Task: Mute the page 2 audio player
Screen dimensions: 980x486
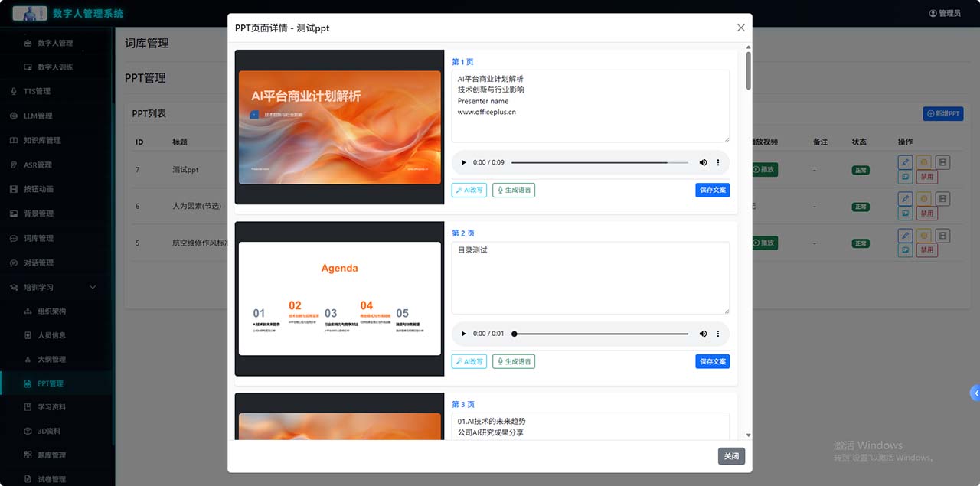Action: click(x=703, y=334)
